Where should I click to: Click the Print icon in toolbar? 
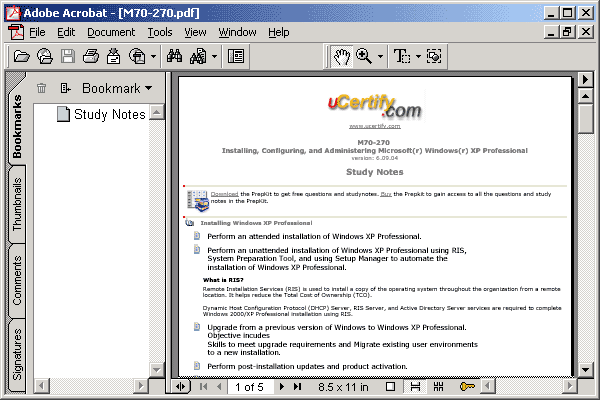pyautogui.click(x=91, y=57)
